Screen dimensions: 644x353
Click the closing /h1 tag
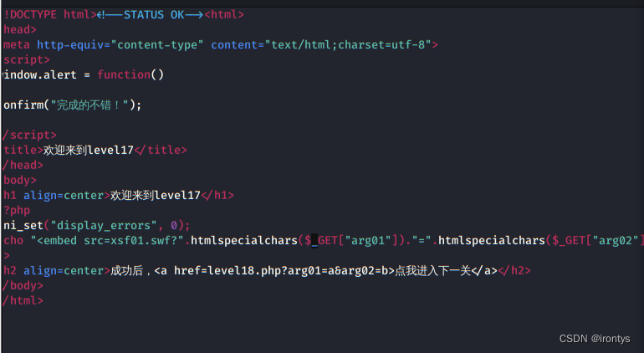pyautogui.click(x=217, y=195)
